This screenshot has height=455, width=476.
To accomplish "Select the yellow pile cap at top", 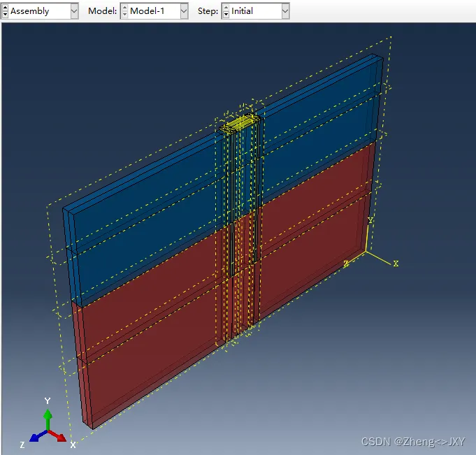I will (x=240, y=123).
